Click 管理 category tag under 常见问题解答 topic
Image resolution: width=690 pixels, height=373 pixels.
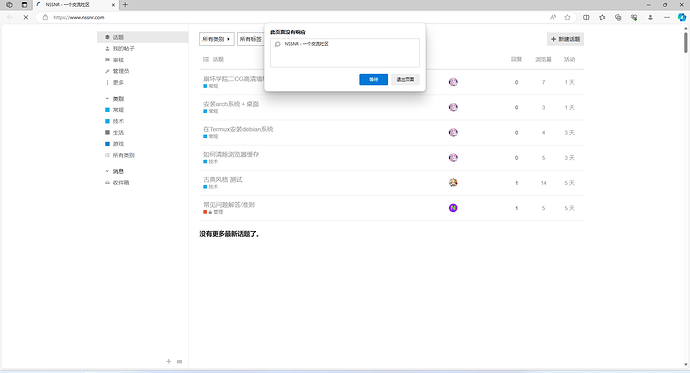[x=213, y=212]
